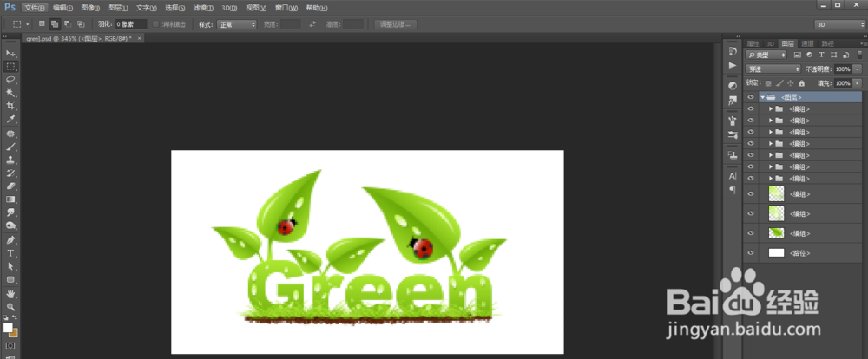The width and height of the screenshot is (868, 359).
Task: Choose Intersect with Selection mode
Action: tap(81, 24)
